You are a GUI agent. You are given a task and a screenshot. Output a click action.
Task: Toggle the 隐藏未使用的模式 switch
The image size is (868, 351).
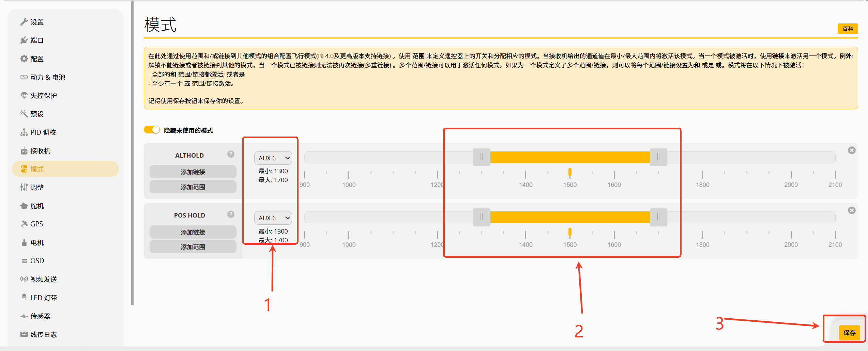[x=152, y=130]
